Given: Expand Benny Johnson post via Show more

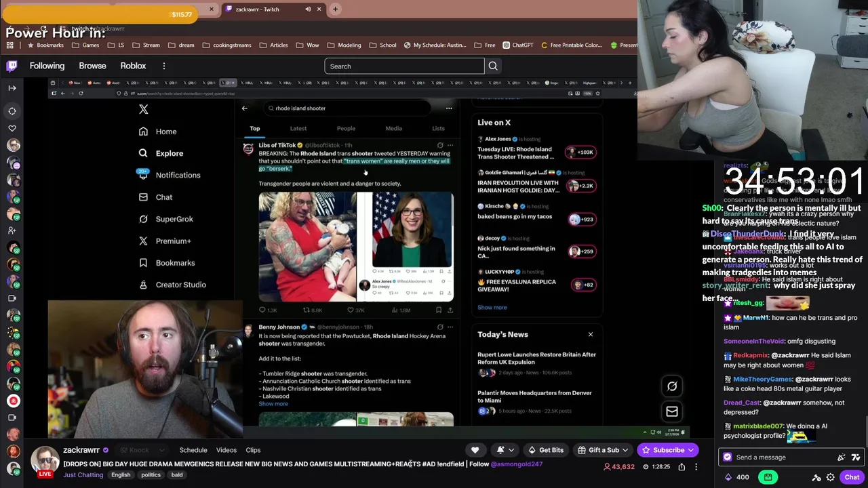Looking at the screenshot, I should click(x=273, y=404).
